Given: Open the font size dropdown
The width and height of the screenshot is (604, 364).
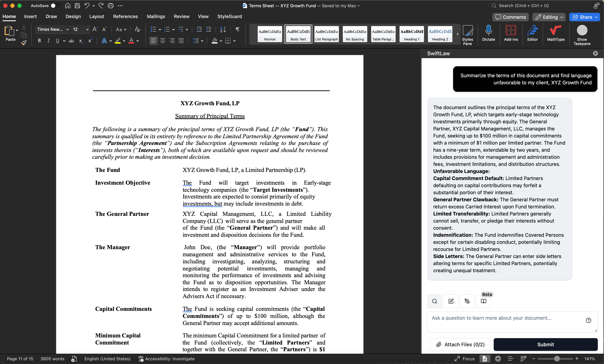Looking at the screenshot, I should 87,29.
